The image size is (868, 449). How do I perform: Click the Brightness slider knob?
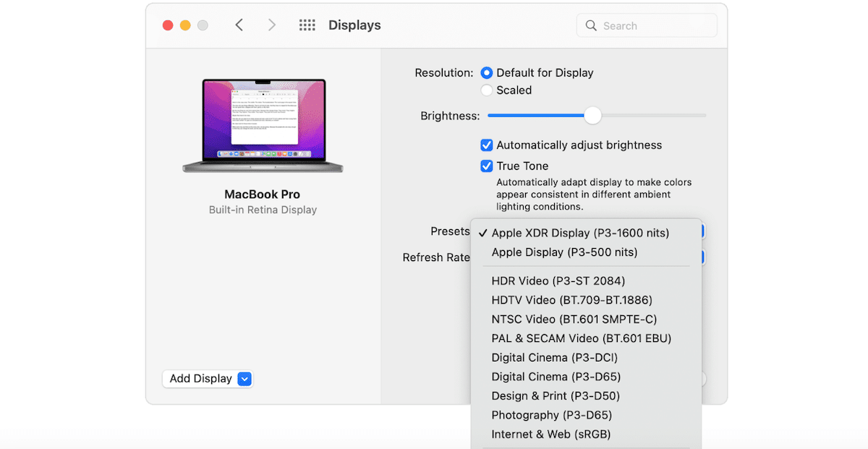click(x=592, y=116)
